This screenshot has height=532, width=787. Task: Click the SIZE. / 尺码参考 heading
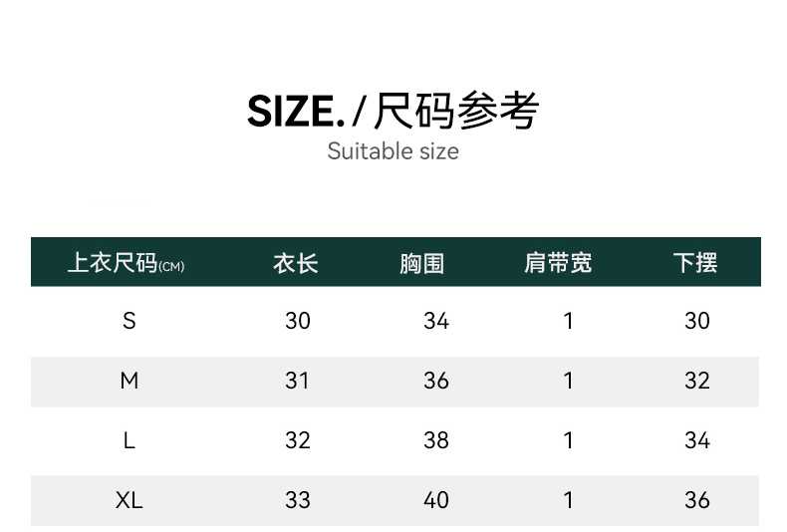393,111
